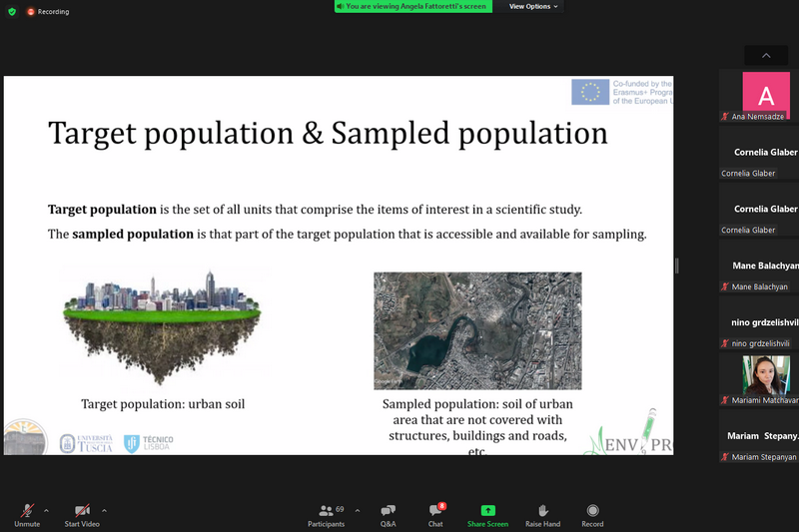
Task: Unmute the microphone
Action: click(27, 515)
